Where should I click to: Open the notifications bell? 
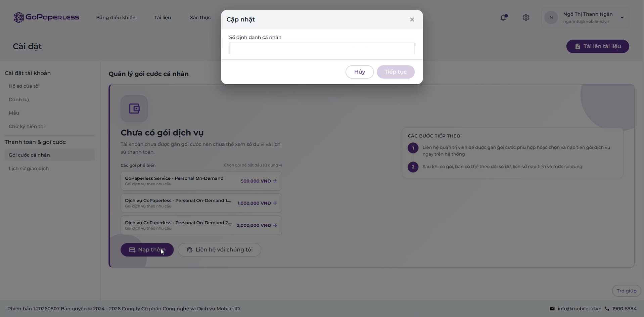pos(503,17)
